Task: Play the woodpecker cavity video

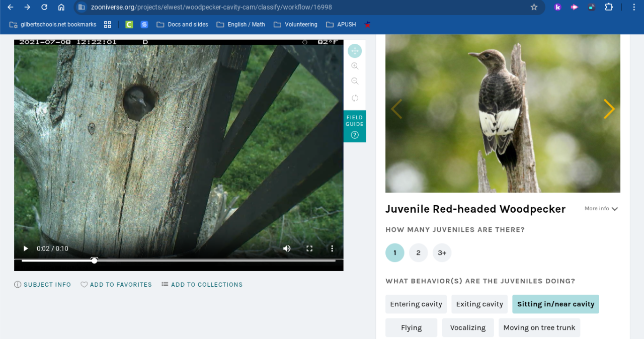Action: pos(26,248)
